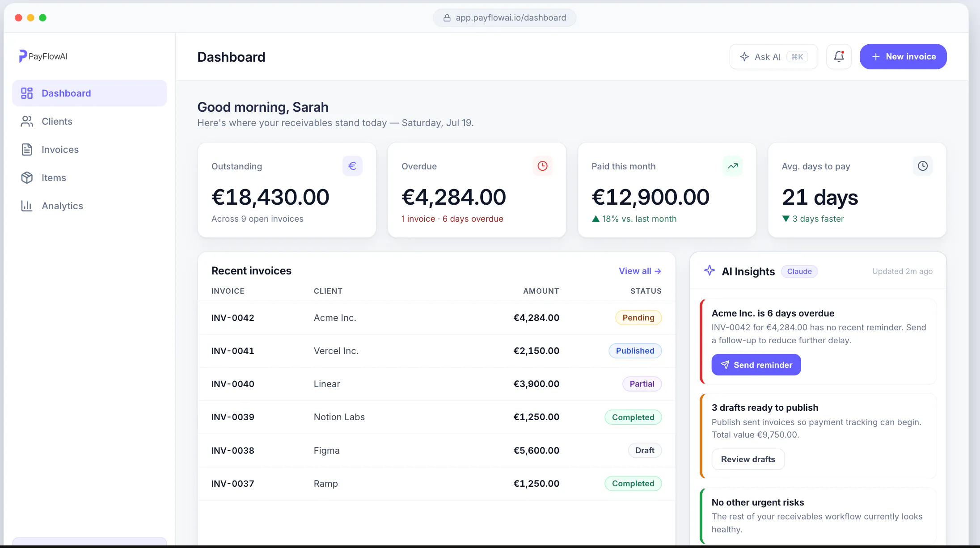Click the Invoices document icon
Screen dimensions: 980x548
click(27, 149)
